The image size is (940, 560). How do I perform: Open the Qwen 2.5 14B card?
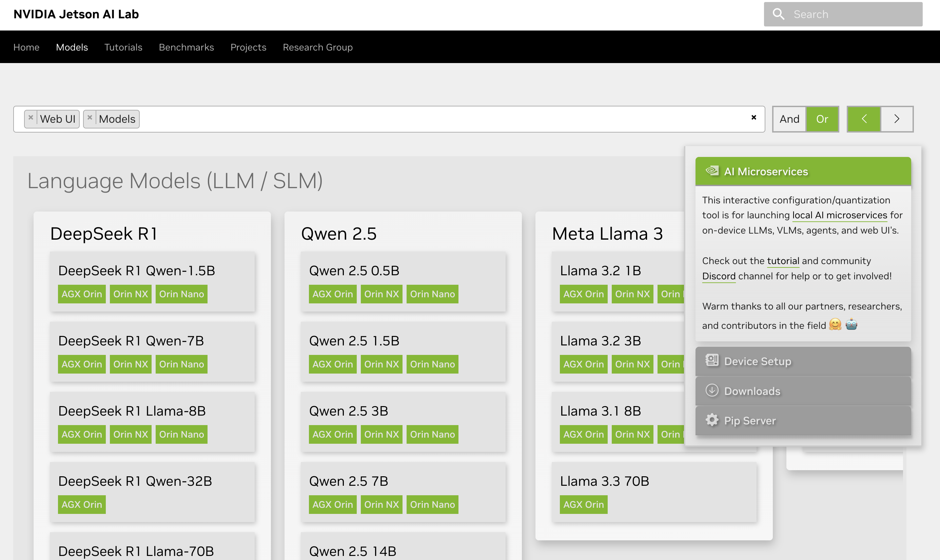403,546
